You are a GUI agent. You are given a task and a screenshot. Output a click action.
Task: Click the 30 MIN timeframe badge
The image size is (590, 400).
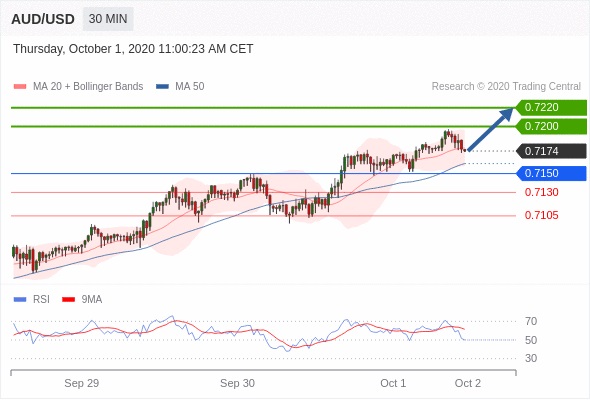108,19
